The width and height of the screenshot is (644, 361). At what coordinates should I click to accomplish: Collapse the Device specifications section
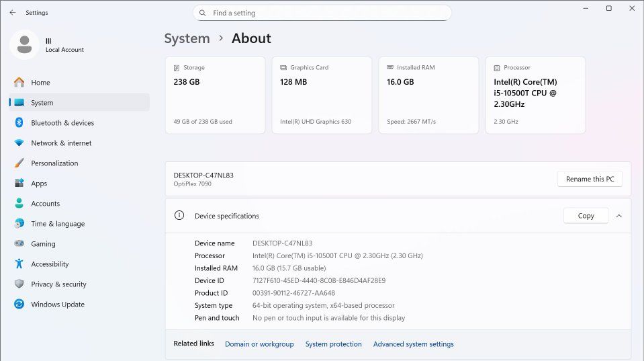pos(618,216)
